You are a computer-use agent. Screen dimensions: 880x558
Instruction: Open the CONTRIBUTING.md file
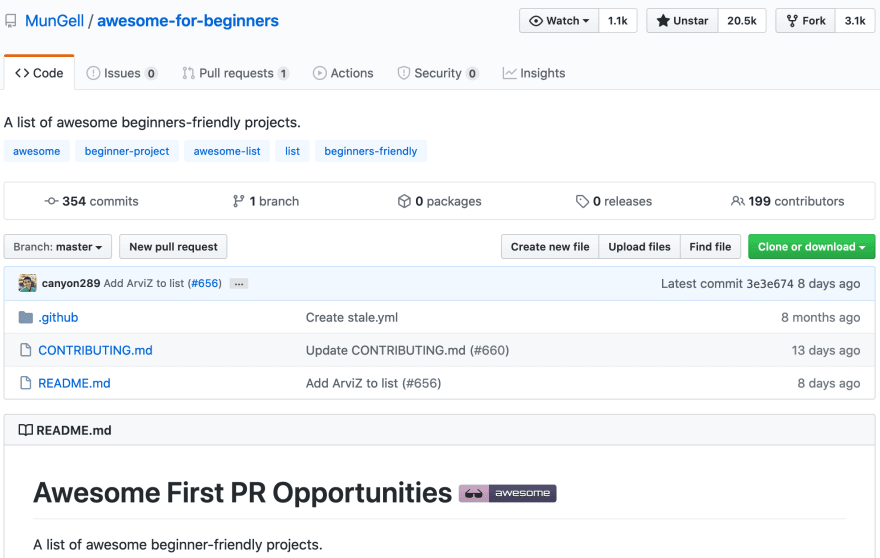pos(95,350)
